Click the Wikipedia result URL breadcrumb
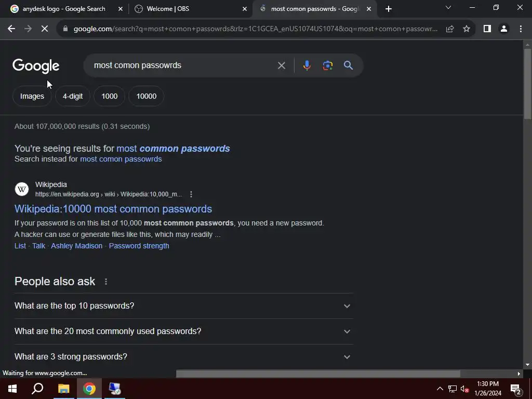The width and height of the screenshot is (532, 399). [x=109, y=194]
